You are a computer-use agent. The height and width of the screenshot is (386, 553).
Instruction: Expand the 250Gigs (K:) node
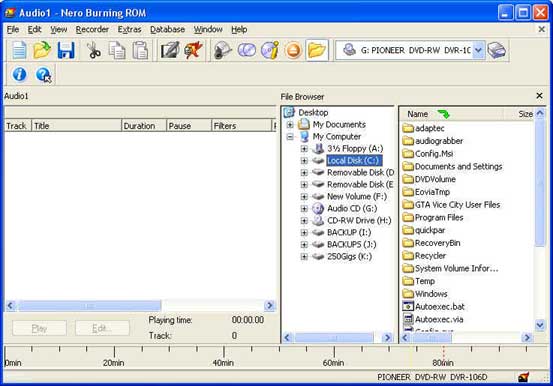[304, 257]
